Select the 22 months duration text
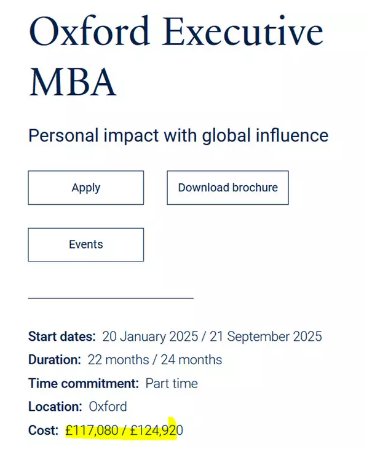This screenshot has width=367, height=456. [x=118, y=360]
